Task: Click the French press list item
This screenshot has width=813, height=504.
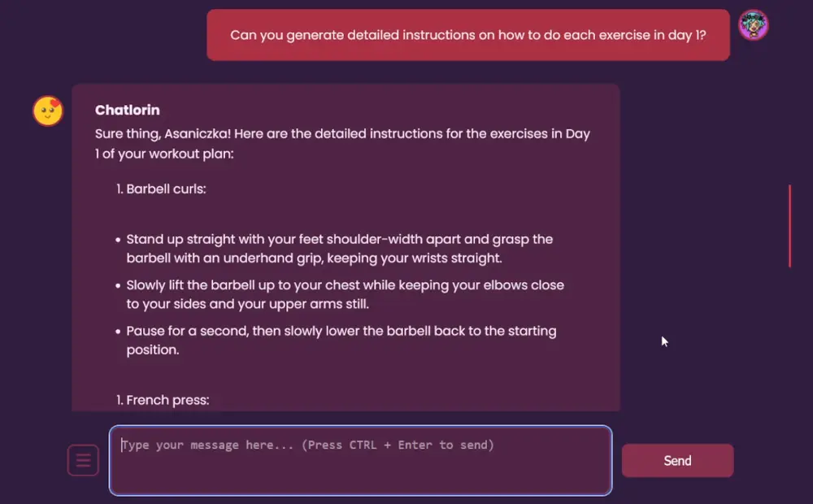Action: pyautogui.click(x=165, y=399)
